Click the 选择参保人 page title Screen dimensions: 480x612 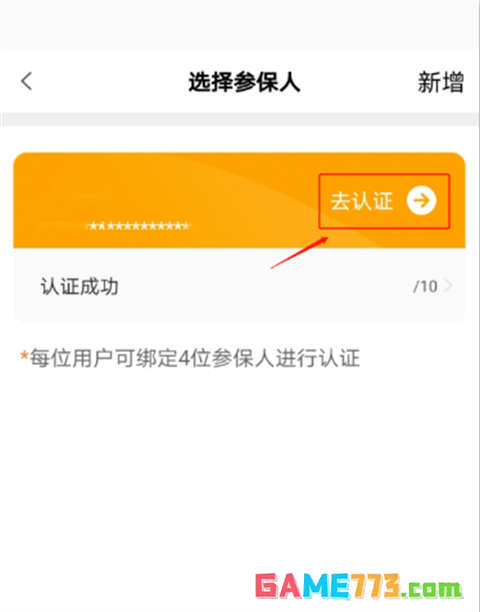[244, 82]
